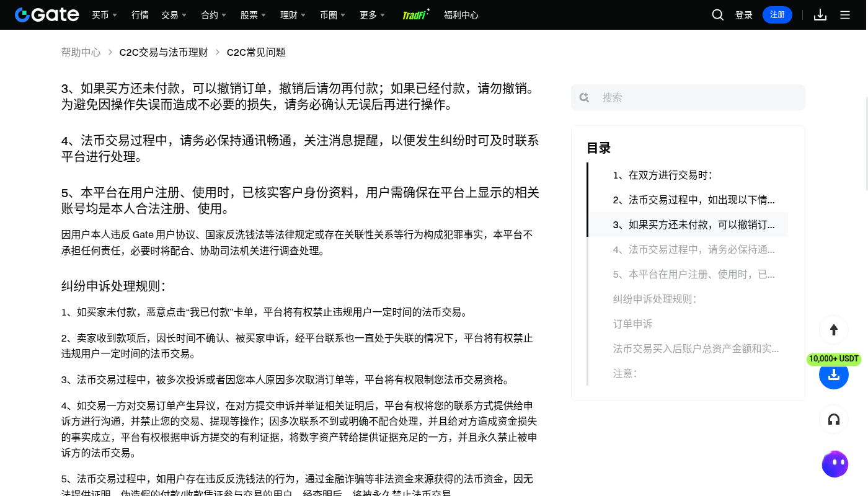Screen dimensions: 868x496
Task: Click the magnifier icon in search box
Action: pos(584,97)
